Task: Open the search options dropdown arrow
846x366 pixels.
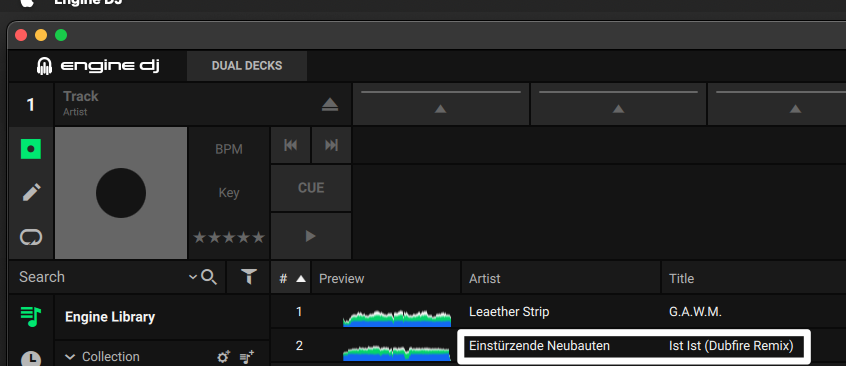Action: pyautogui.click(x=193, y=277)
